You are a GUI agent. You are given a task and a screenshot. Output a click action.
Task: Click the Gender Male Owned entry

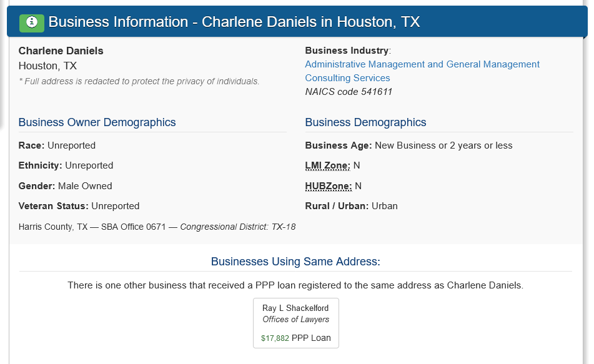point(65,186)
